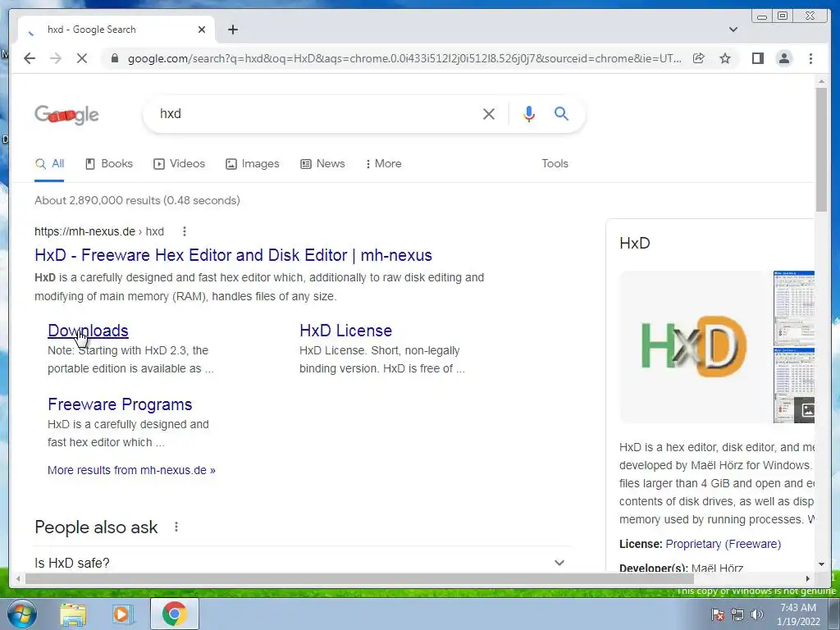Open Windows Explorer from taskbar

(x=73, y=614)
